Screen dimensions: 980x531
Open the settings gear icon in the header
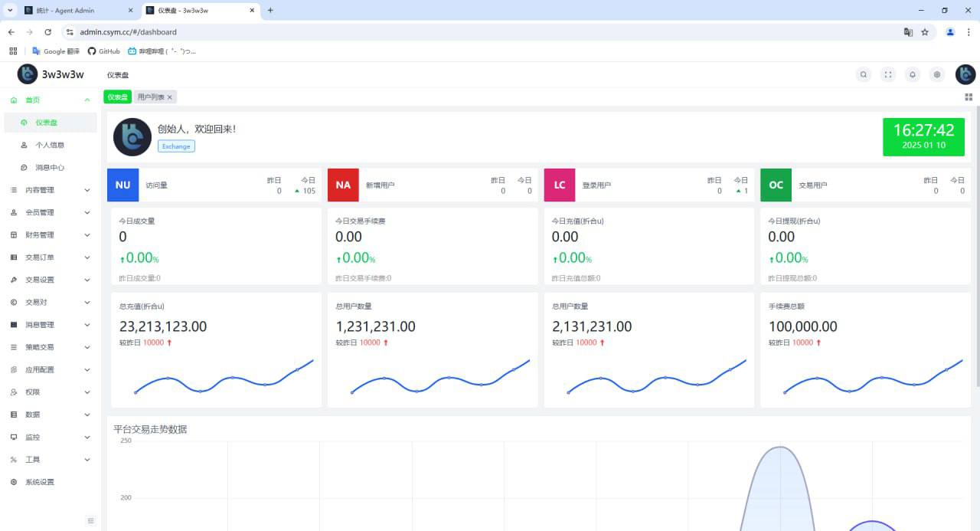937,74
